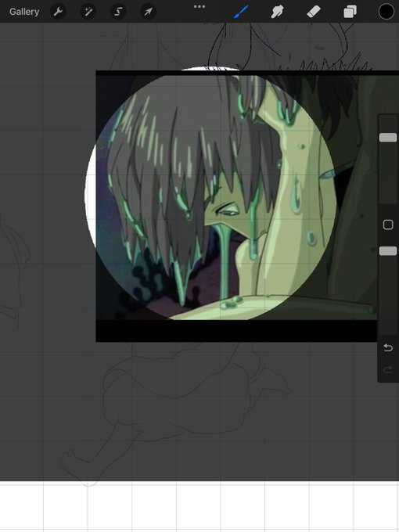Activate the Transform arrow tool
Screen dimensions: 399x532
coord(149,12)
